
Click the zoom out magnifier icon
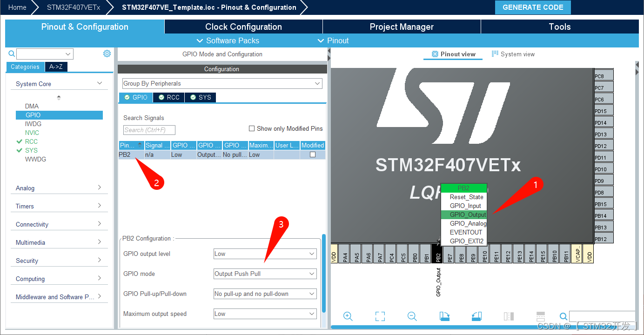click(412, 316)
